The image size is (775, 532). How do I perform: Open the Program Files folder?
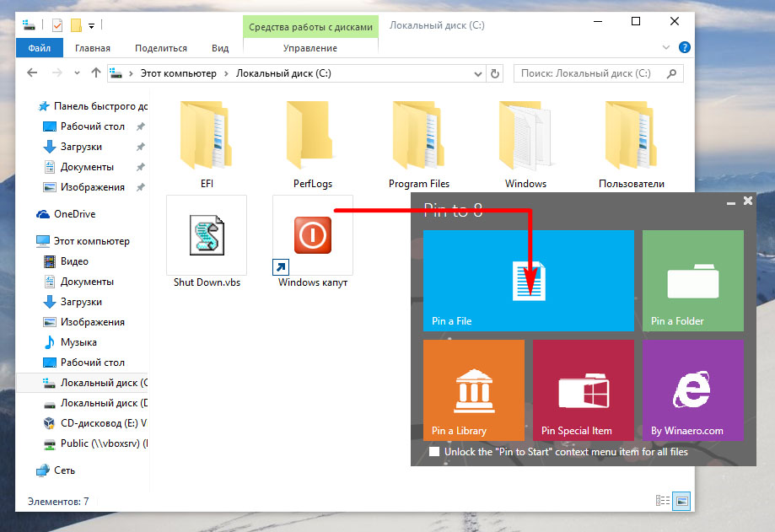point(418,144)
